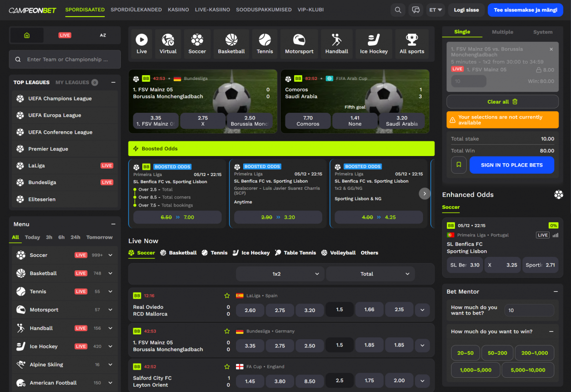
Task: Open the Motorsport category icon
Action: (x=299, y=43)
